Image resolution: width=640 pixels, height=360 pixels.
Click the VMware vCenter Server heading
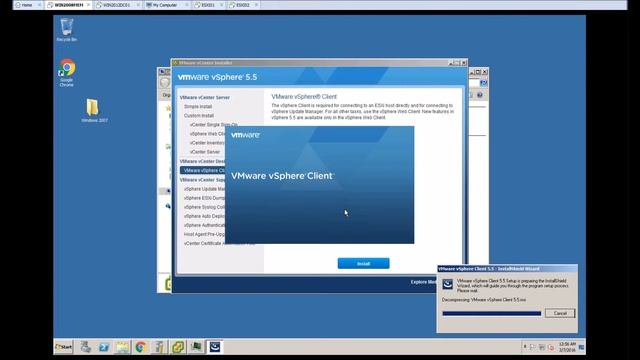click(204, 98)
